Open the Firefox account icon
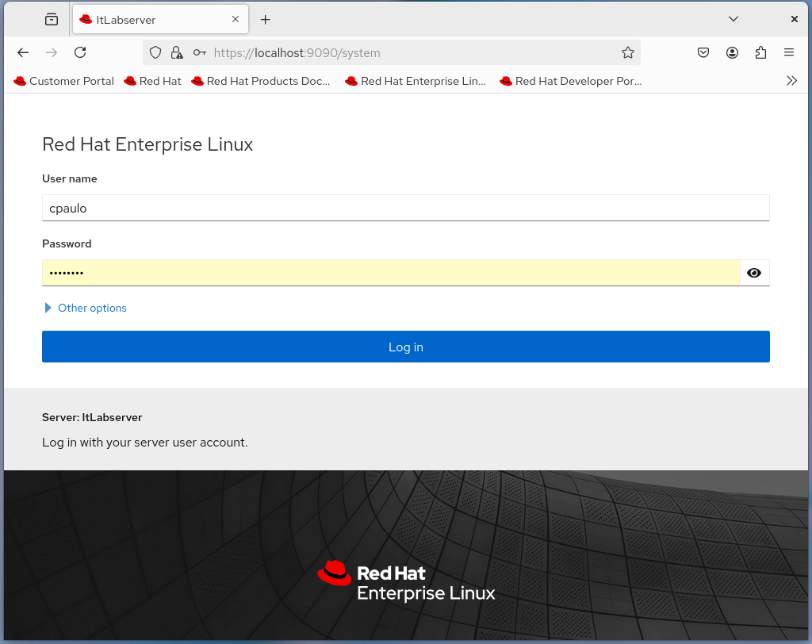The height and width of the screenshot is (644, 812). pyautogui.click(x=732, y=52)
